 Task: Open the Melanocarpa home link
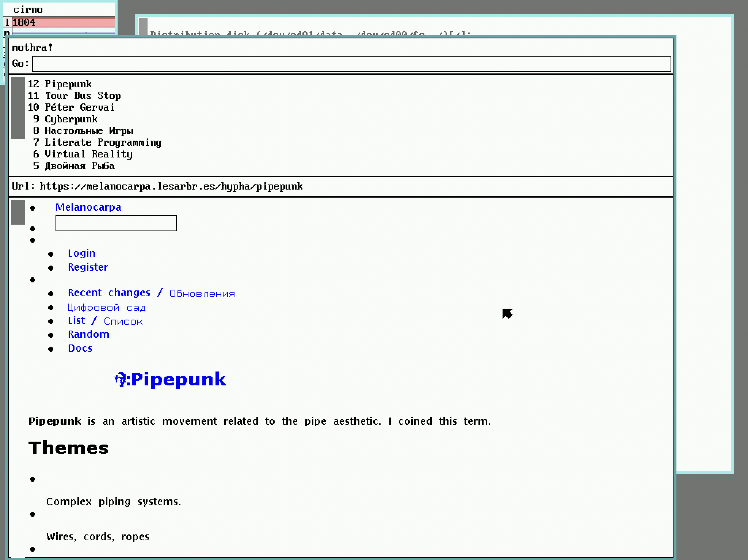(x=88, y=207)
